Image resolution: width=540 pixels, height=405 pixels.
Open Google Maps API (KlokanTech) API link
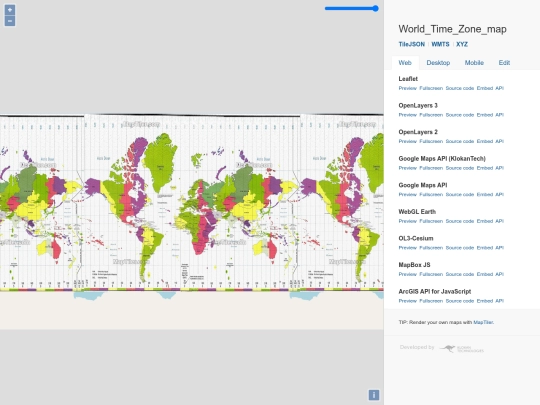(499, 168)
